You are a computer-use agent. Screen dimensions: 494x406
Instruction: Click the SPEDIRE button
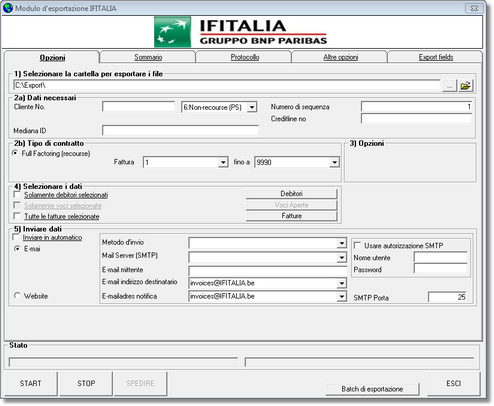pos(140,383)
